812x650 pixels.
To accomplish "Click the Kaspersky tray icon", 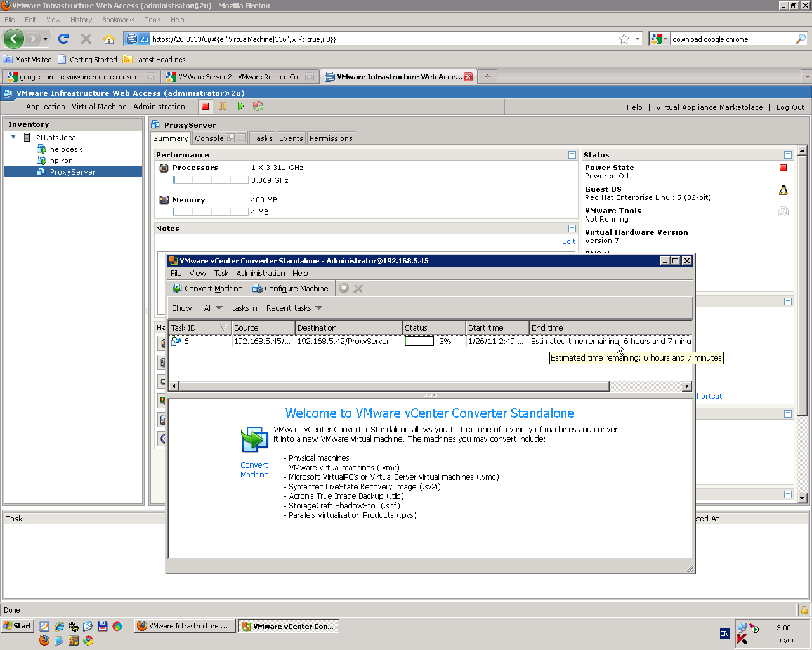I will click(742, 640).
